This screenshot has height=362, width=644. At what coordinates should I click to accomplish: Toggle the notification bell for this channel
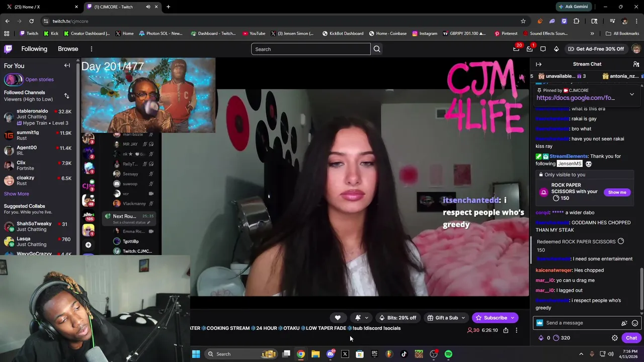358,318
